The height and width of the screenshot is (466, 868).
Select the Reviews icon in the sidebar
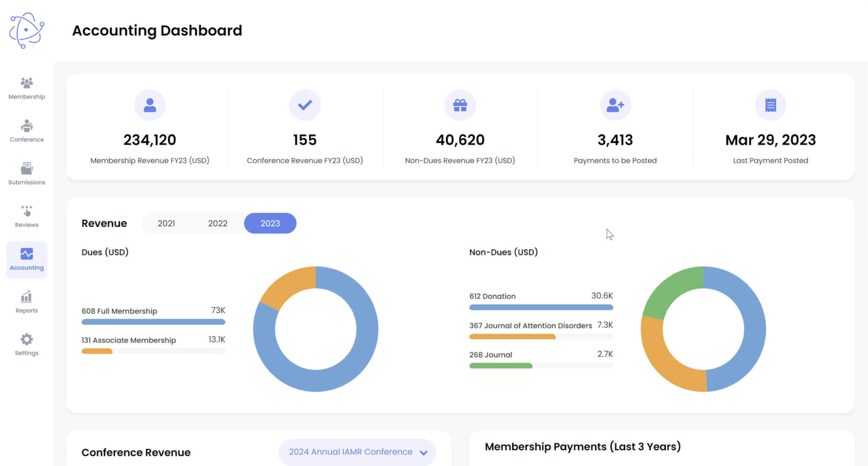pos(26,211)
